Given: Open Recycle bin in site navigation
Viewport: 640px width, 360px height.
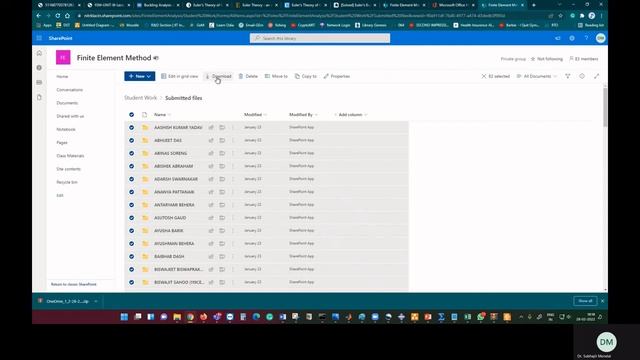Looking at the screenshot, I should tap(67, 182).
